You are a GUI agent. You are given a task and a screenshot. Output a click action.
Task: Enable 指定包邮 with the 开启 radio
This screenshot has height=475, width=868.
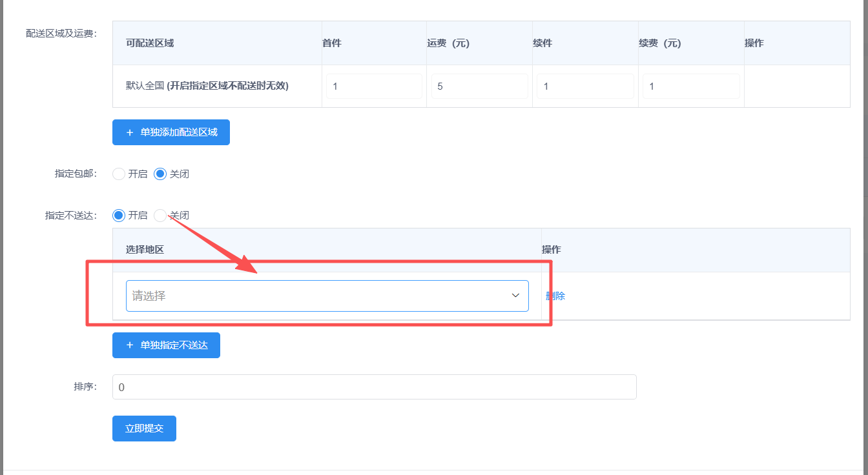(x=119, y=174)
